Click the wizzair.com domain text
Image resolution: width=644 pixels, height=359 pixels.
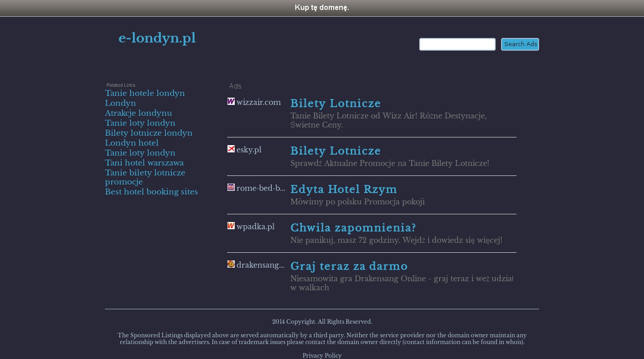click(258, 103)
